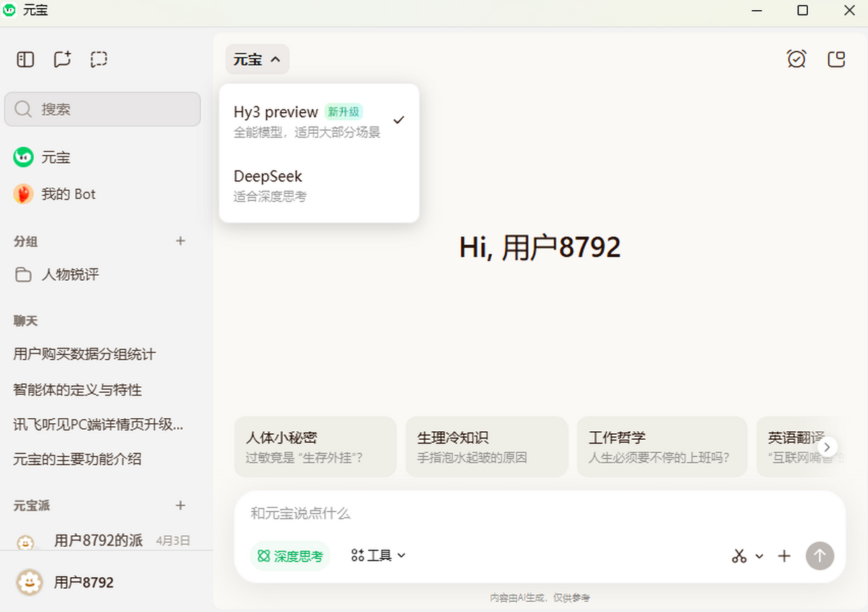Screen dimensions: 868x612
Task: Open 我的 Bot in sidebar
Action: 102,194
